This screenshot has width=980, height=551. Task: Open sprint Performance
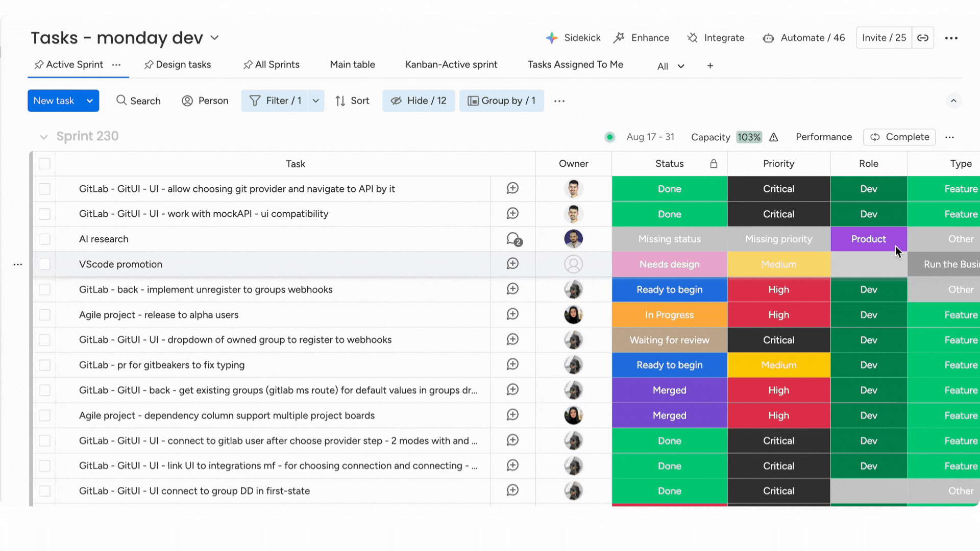(824, 137)
